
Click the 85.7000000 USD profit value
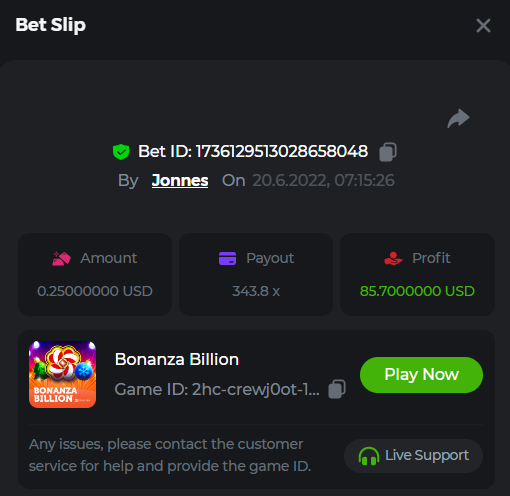(x=417, y=291)
